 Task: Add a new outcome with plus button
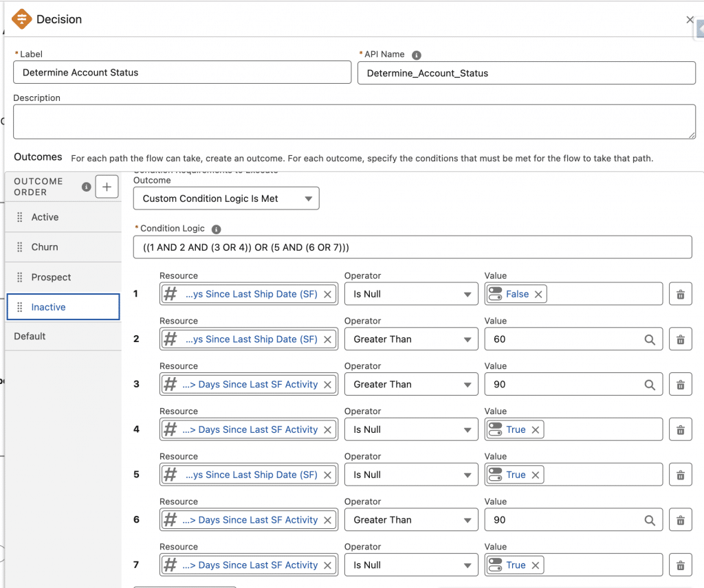coord(107,187)
